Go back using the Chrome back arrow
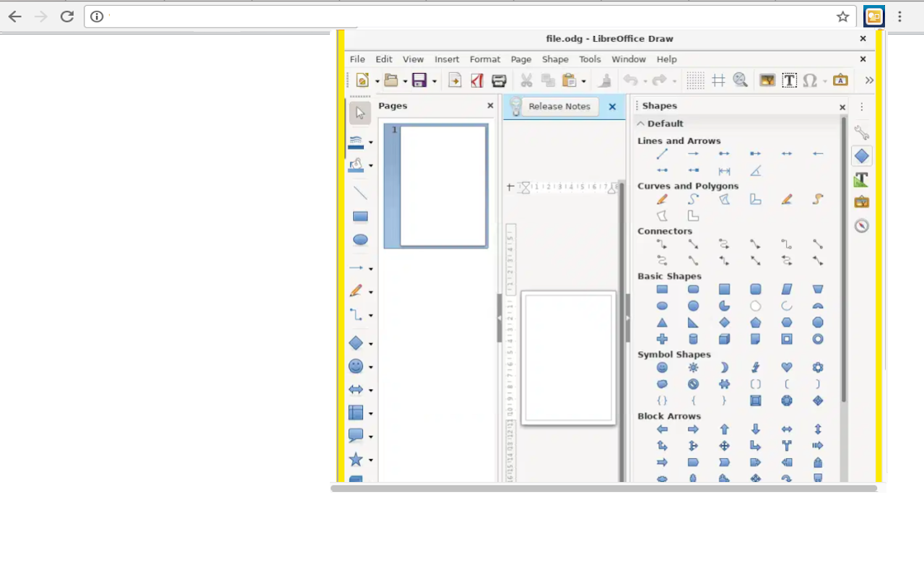Image resolution: width=924 pixels, height=578 pixels. coord(14,17)
